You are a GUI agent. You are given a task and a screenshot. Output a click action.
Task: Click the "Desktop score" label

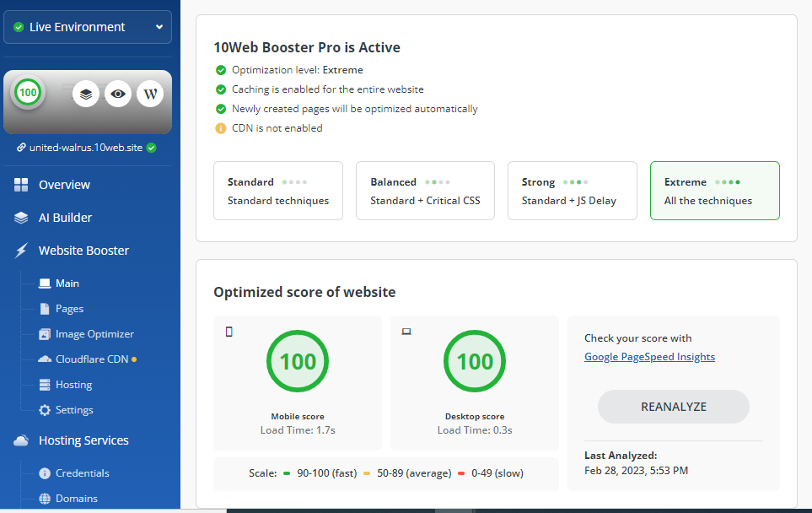(x=475, y=417)
